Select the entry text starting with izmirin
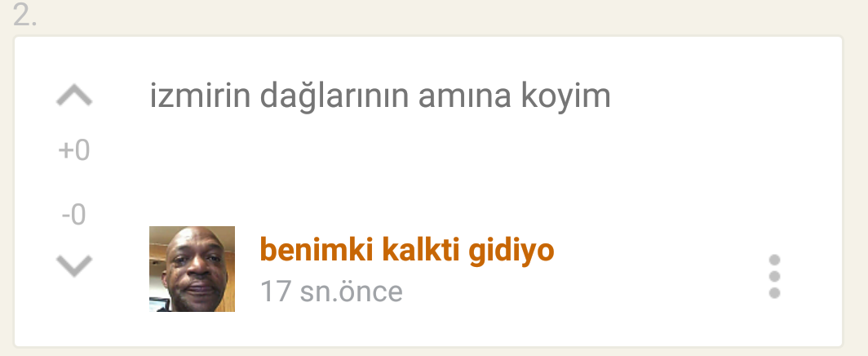 click(x=380, y=96)
